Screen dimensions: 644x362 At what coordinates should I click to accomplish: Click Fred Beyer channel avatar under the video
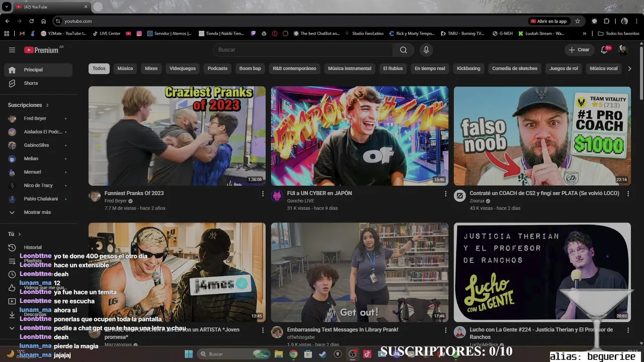click(95, 196)
